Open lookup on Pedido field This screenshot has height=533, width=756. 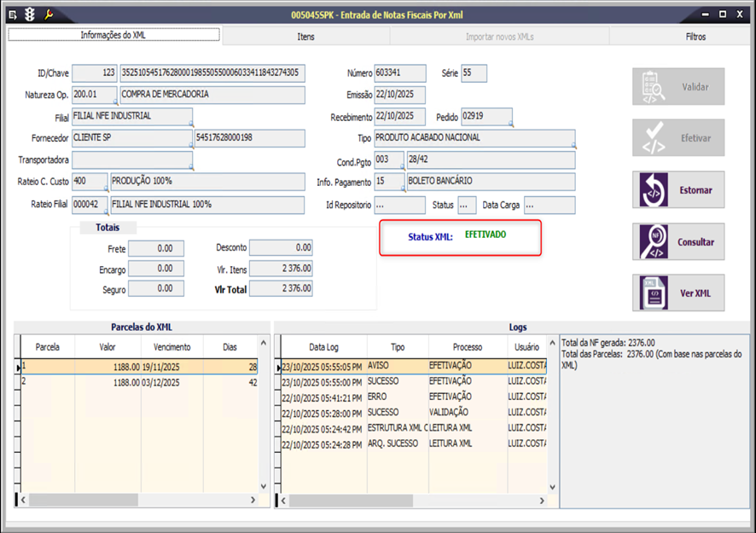pos(510,124)
